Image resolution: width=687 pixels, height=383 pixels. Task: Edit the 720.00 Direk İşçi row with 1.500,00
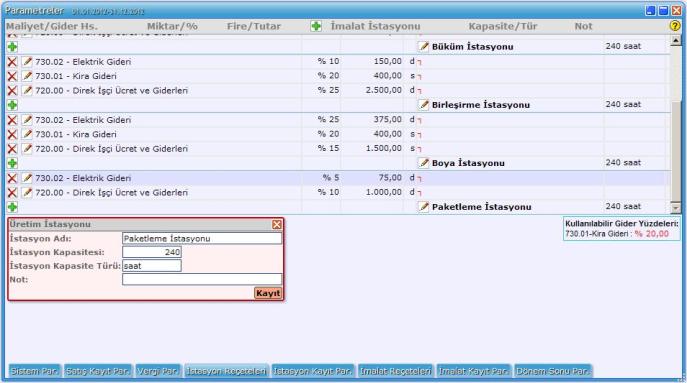(27, 149)
